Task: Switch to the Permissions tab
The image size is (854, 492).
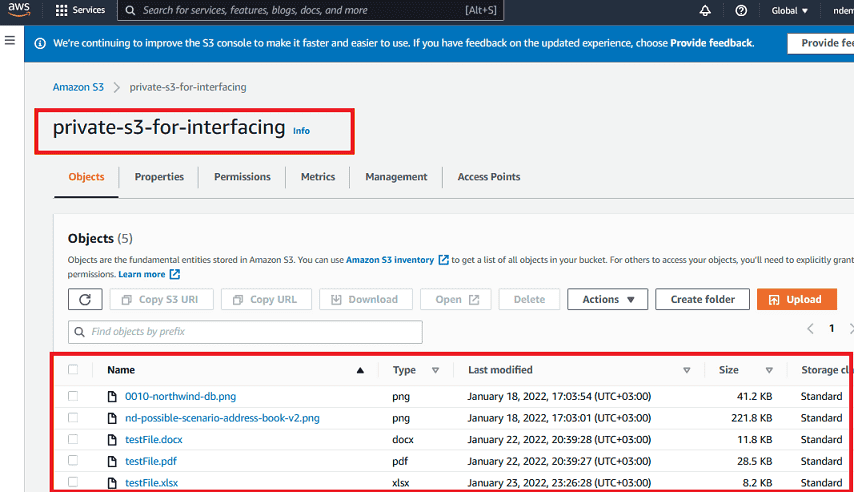Action: (242, 177)
